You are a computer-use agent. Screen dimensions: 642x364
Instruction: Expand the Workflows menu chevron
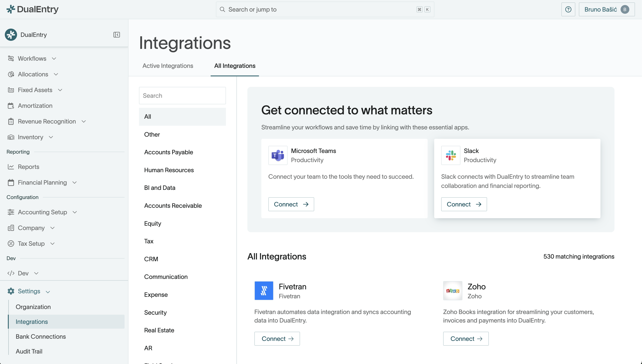[x=54, y=58]
